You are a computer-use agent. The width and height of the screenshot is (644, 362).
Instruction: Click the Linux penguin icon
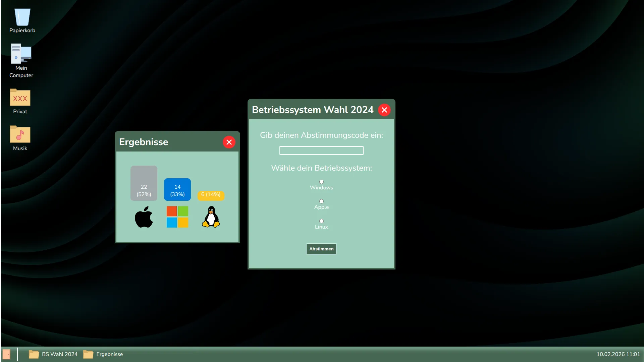click(211, 217)
